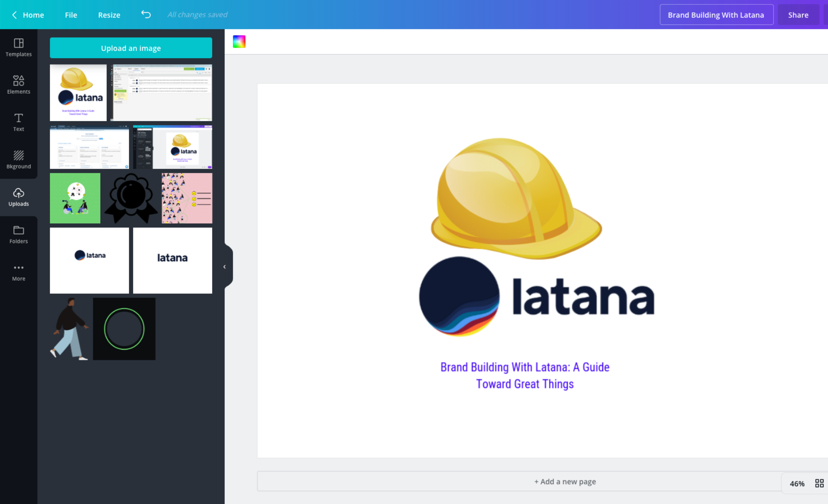This screenshot has width=828, height=504.
Task: Select the Canva editor screenshot thumbnail
Action: 172,147
